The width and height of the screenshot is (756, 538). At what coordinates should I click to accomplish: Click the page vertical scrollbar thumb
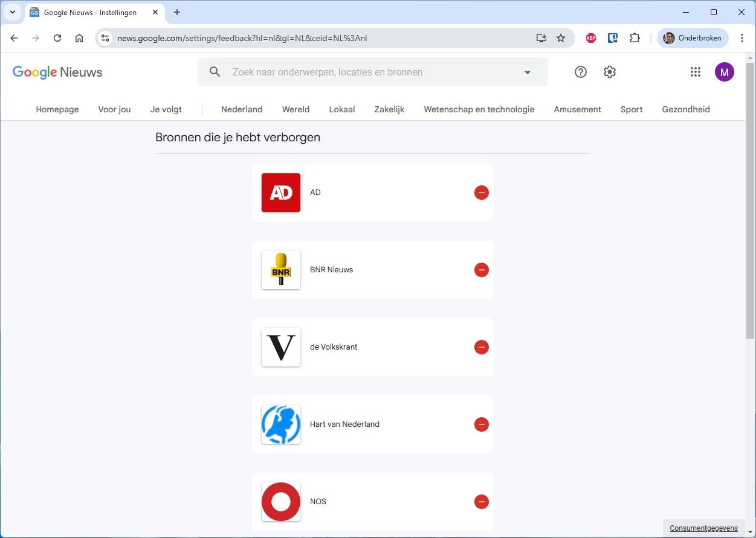[x=750, y=199]
